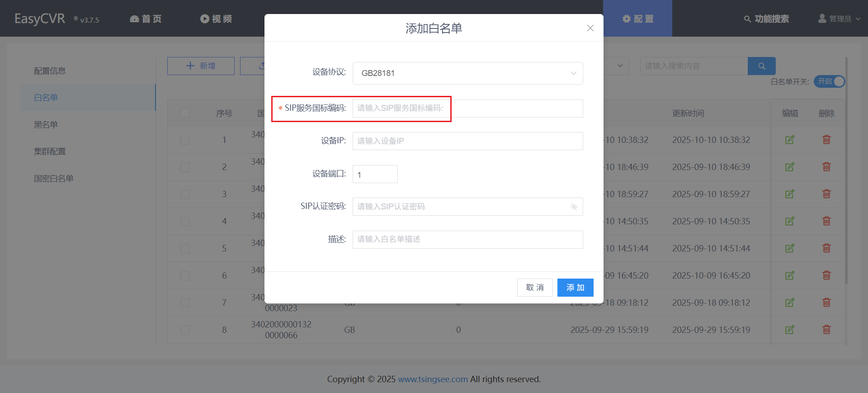The width and height of the screenshot is (868, 393).
Task: Delete row 6 whitelist entry
Action: tap(826, 275)
